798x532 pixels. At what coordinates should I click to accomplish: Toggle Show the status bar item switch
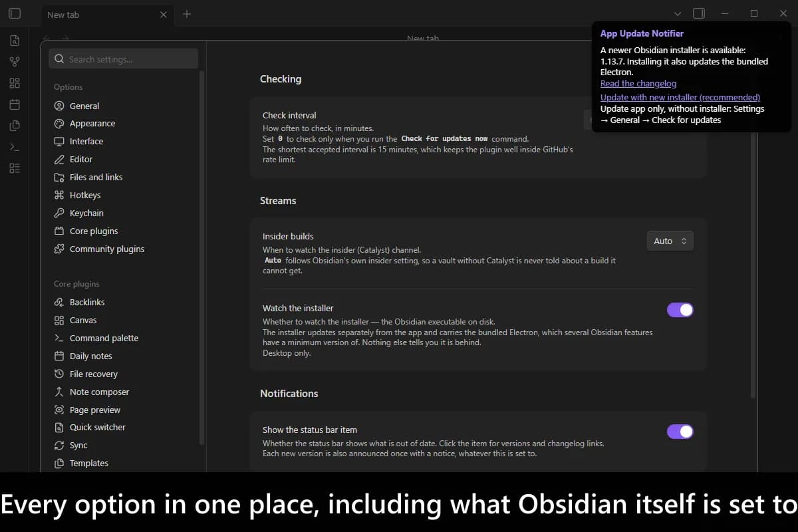pyautogui.click(x=680, y=432)
